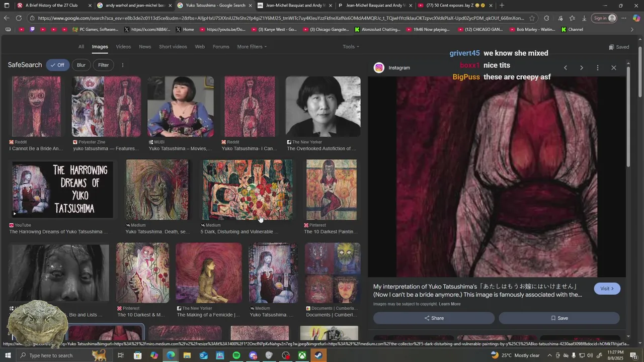Reload the page with the refresh icon
The height and width of the screenshot is (362, 644).
pyautogui.click(x=19, y=18)
